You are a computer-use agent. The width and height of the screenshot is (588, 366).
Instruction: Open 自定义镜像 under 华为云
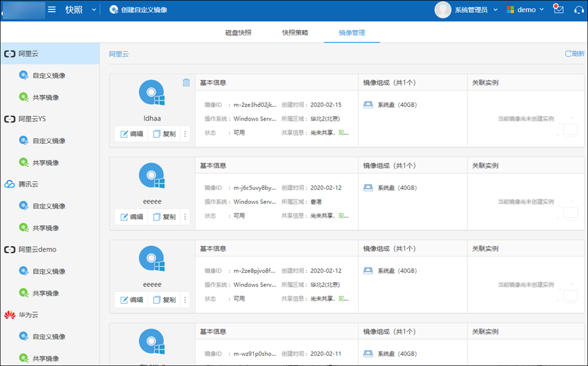coord(50,337)
